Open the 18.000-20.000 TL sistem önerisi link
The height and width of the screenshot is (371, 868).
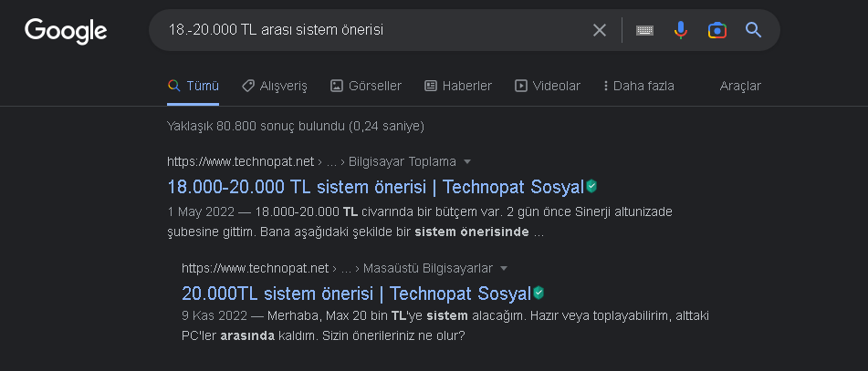(x=374, y=187)
